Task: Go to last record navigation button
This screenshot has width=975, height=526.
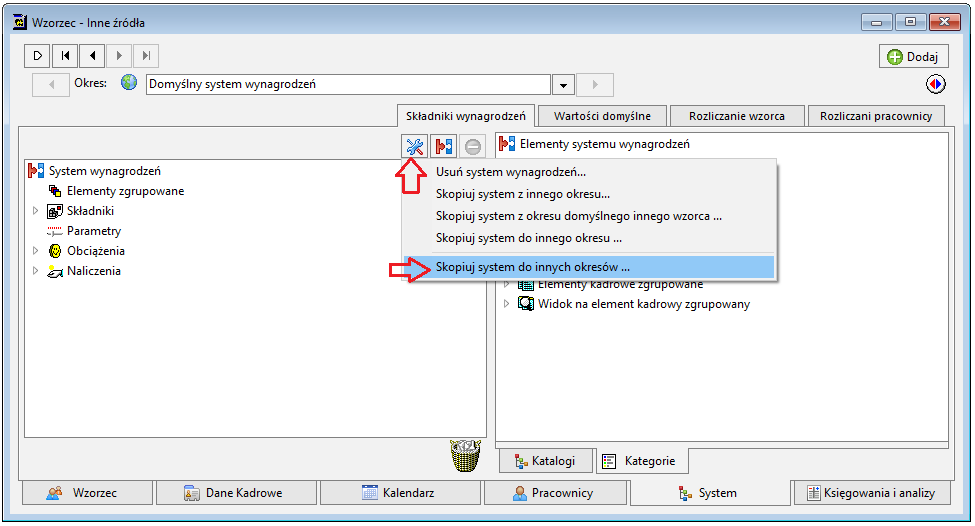Action: 146,56
